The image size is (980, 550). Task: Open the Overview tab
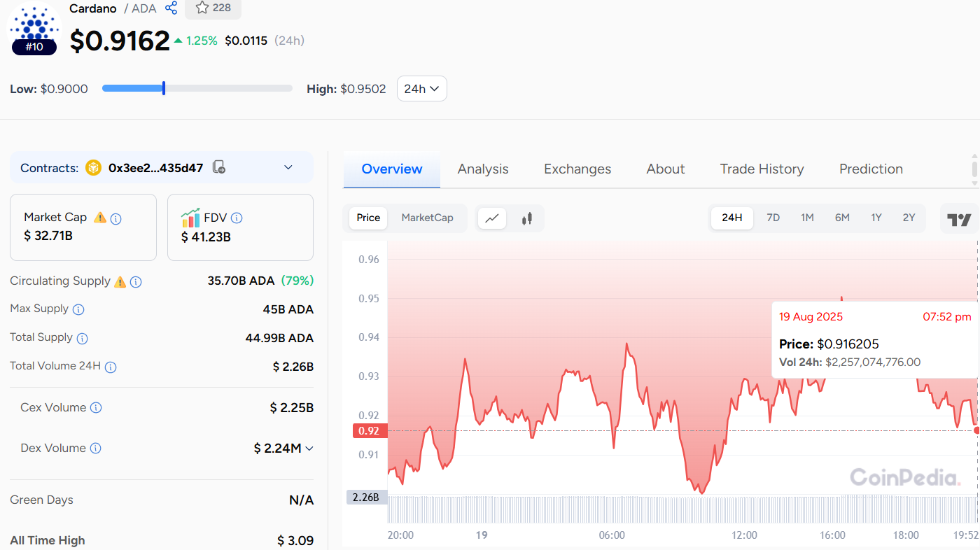coord(392,169)
